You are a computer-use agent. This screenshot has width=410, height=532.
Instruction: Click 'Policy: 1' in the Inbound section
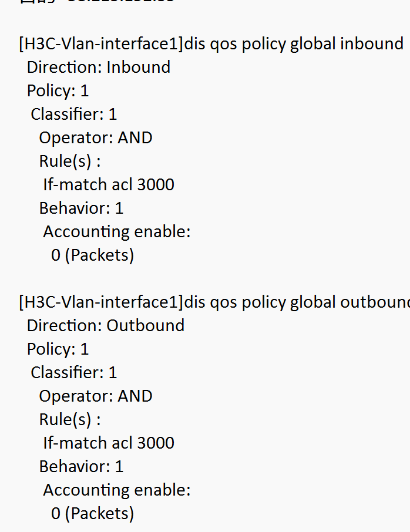(x=58, y=91)
